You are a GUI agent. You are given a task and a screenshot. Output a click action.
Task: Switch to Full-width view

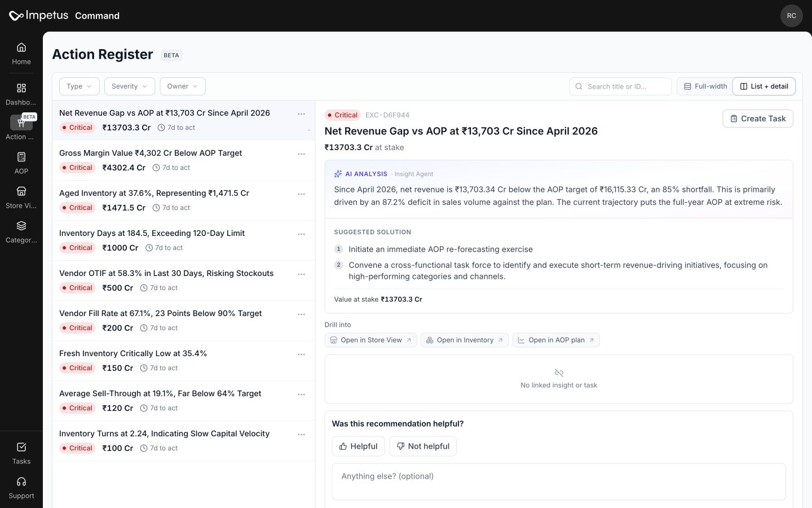click(x=705, y=86)
